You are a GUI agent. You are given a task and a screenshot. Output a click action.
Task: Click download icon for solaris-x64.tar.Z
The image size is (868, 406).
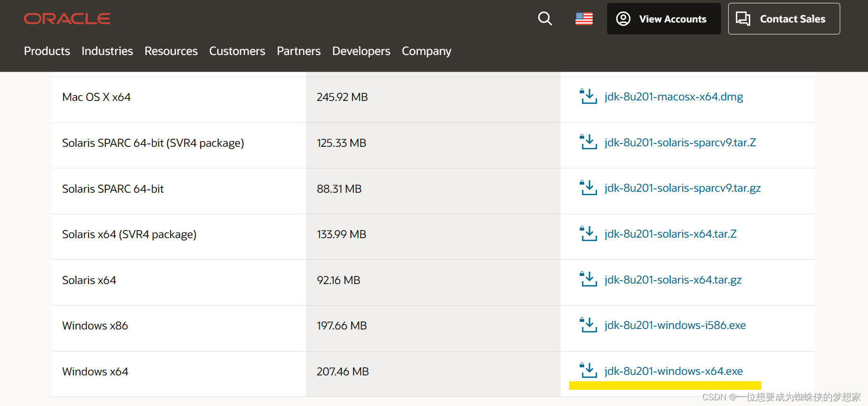pyautogui.click(x=588, y=234)
